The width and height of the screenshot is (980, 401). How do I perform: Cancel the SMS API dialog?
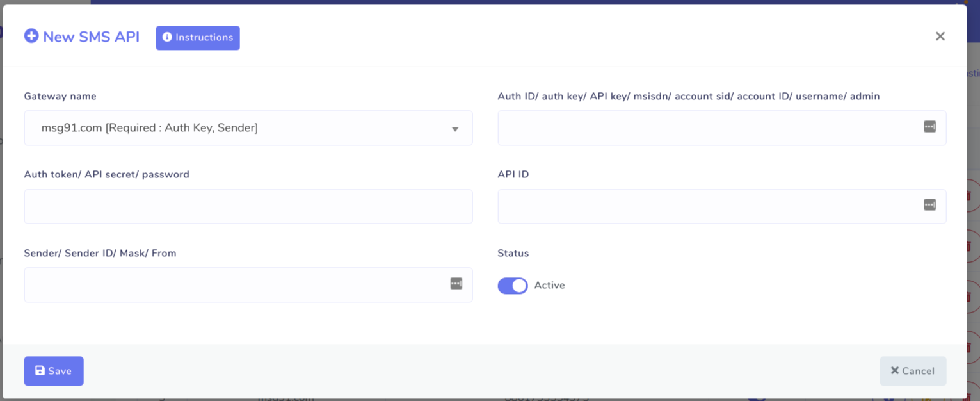(x=913, y=371)
